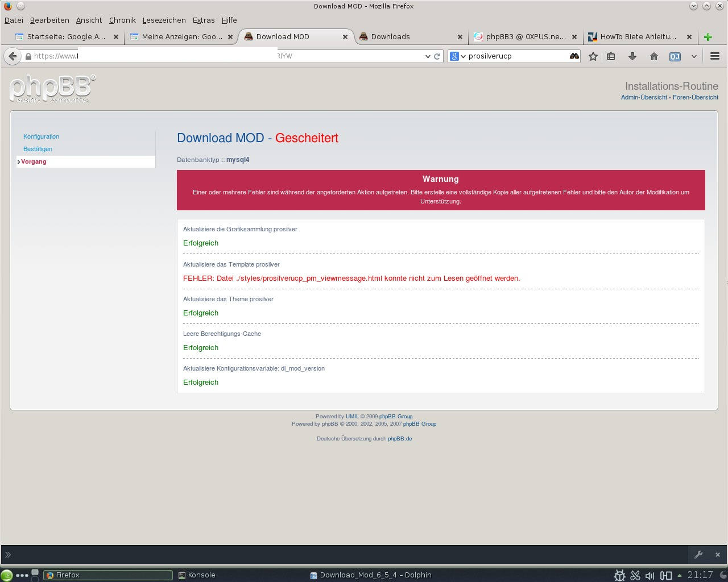Open the Firefox hamburger menu
Image resolution: width=728 pixels, height=582 pixels.
click(715, 56)
